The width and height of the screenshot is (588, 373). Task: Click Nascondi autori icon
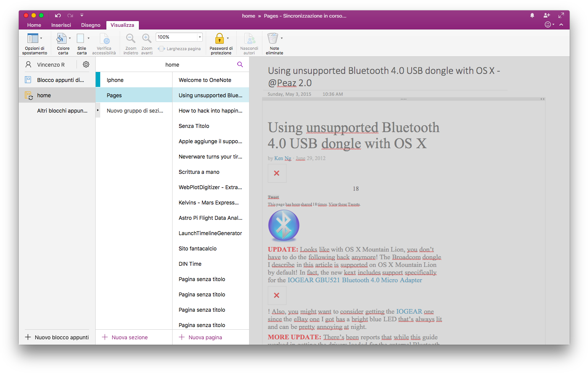pyautogui.click(x=249, y=39)
